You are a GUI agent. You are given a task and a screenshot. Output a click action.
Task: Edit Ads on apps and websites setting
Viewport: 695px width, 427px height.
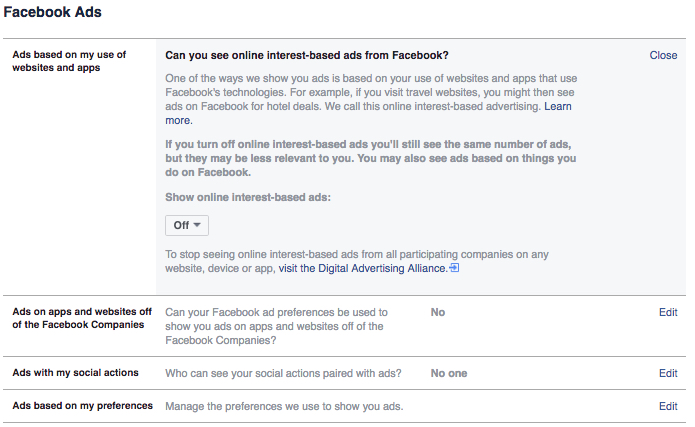(668, 313)
